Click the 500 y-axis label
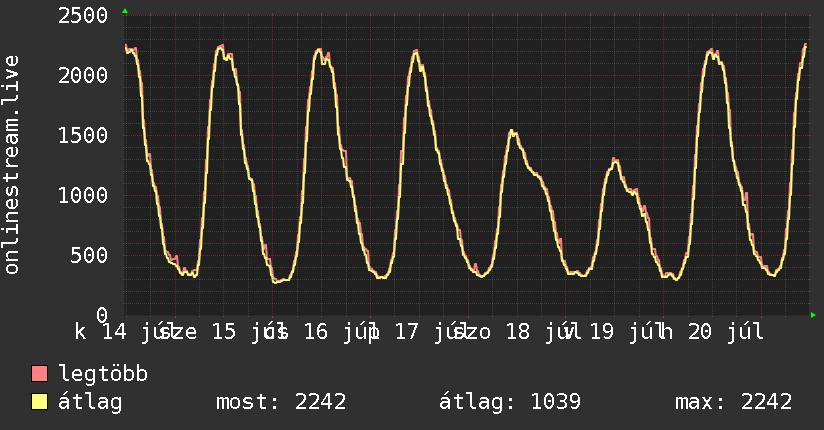The image size is (824, 430). (89, 255)
